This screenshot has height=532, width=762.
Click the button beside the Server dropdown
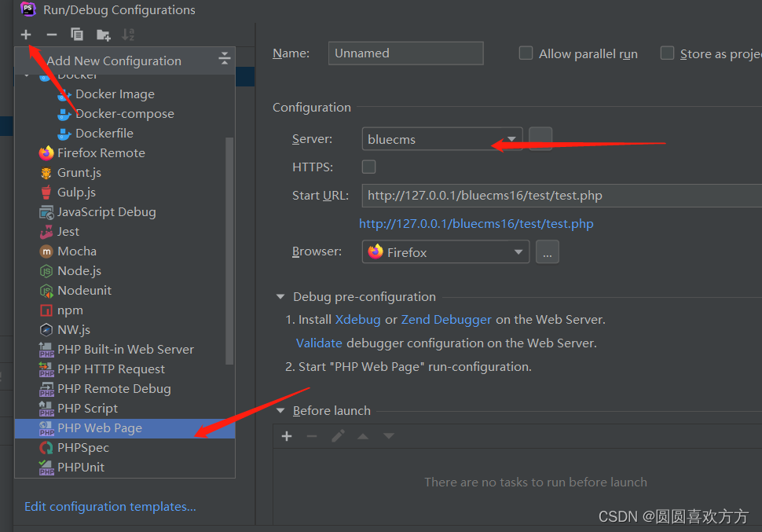pyautogui.click(x=540, y=139)
